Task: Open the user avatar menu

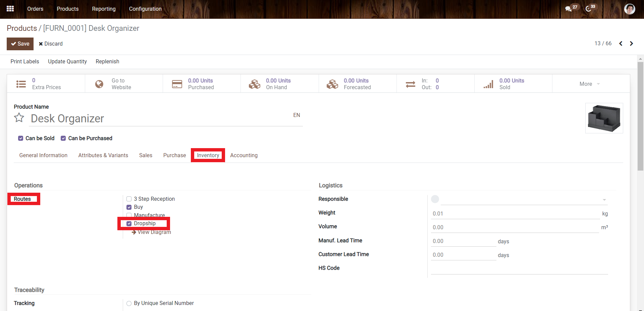Action: (630, 9)
